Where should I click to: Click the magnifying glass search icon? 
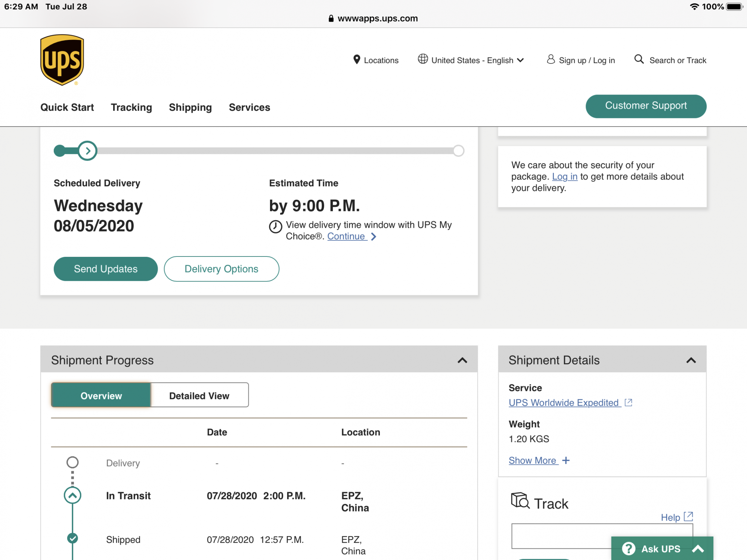pyautogui.click(x=639, y=59)
